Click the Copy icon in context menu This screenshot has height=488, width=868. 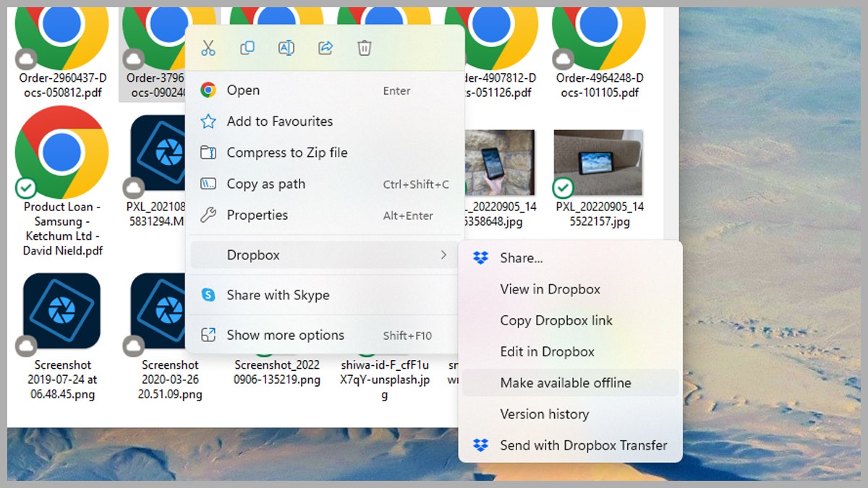tap(247, 48)
